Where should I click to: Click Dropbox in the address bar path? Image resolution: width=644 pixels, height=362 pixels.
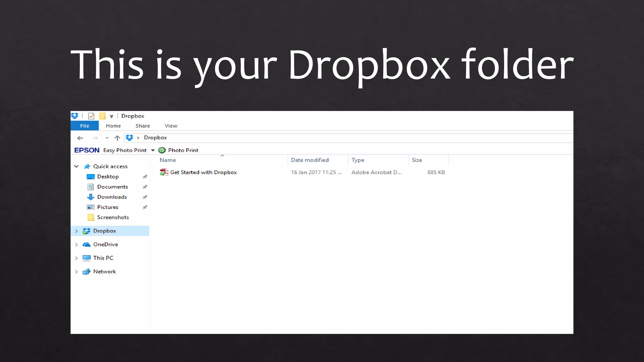click(x=155, y=138)
